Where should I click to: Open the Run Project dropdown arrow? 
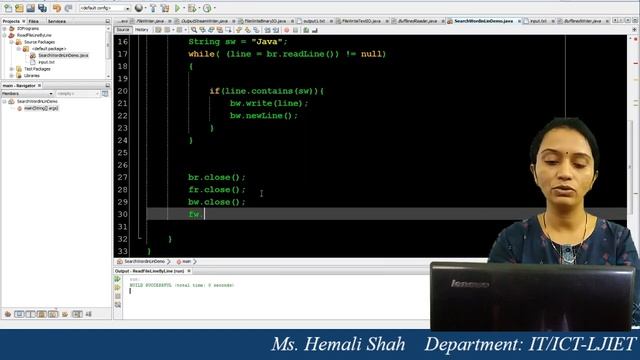(x=184, y=8)
